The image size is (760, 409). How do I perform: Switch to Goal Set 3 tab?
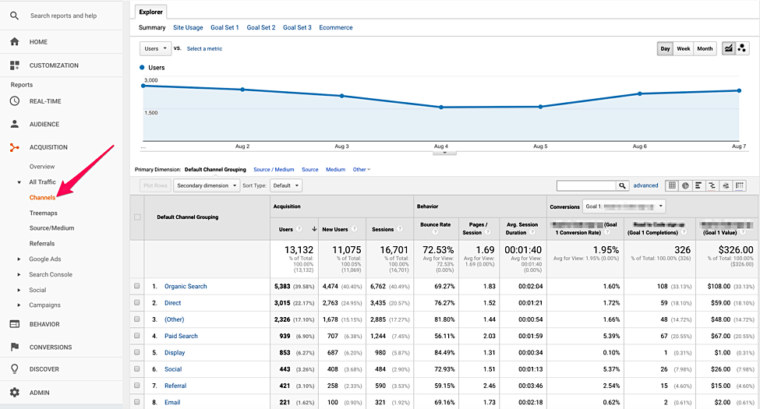pyautogui.click(x=297, y=28)
